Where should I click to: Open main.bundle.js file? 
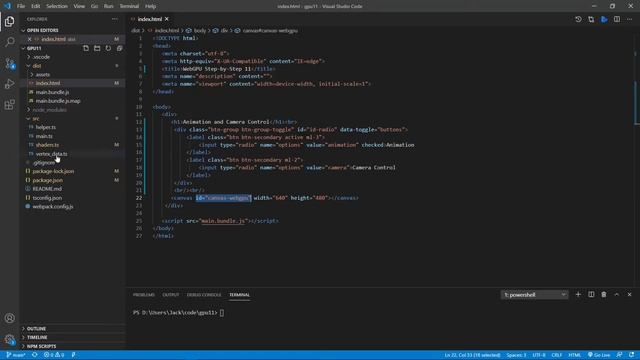pyautogui.click(x=52, y=92)
